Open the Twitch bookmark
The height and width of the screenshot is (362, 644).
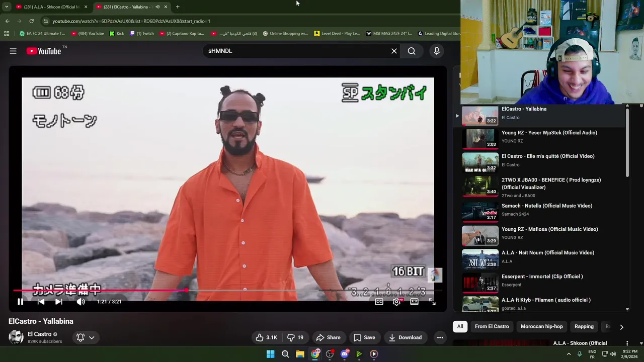142,34
